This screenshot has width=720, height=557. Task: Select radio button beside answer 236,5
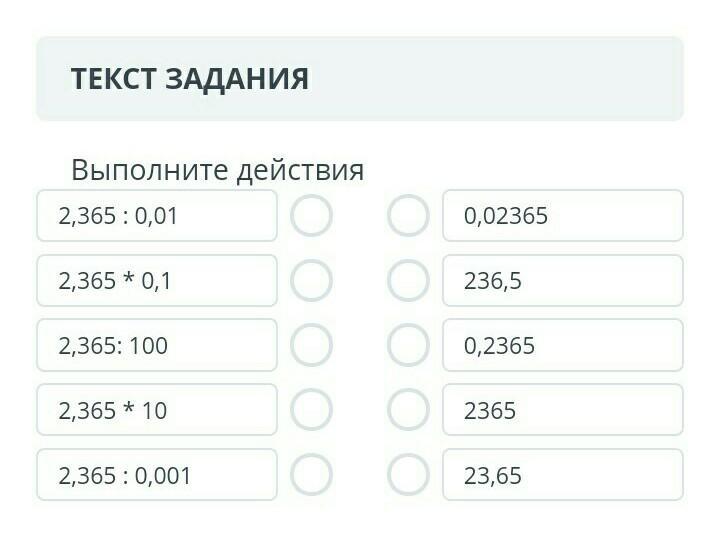(x=408, y=281)
